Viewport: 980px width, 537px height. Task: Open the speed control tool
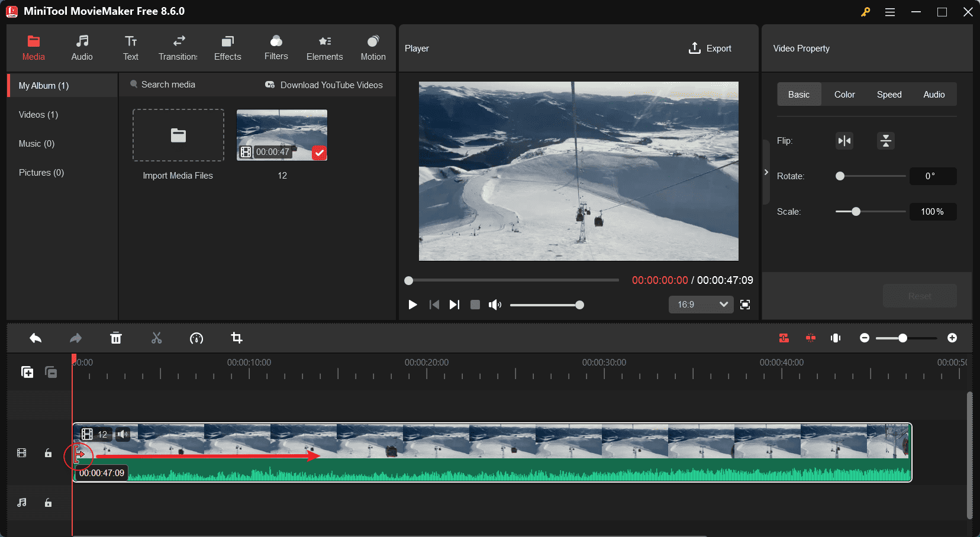tap(196, 338)
